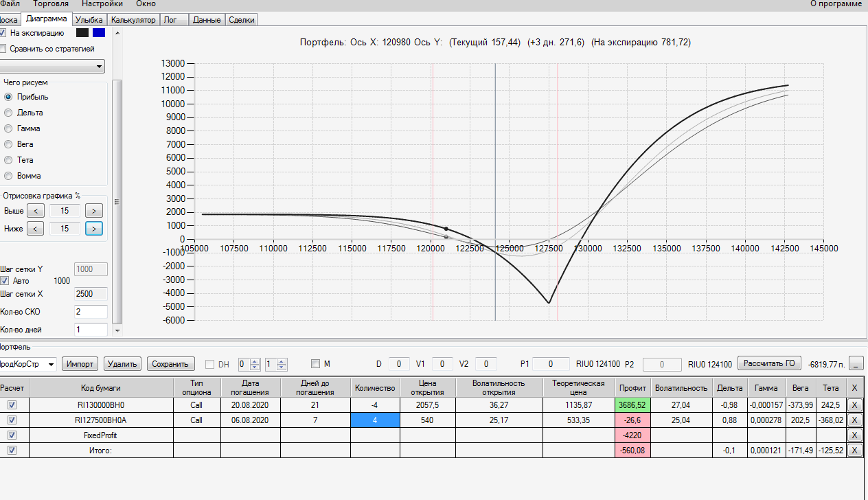Viewport: 868px width, 500px height.
Task: Enable Сравнить со стратегией checkbox
Action: pyautogui.click(x=3, y=49)
